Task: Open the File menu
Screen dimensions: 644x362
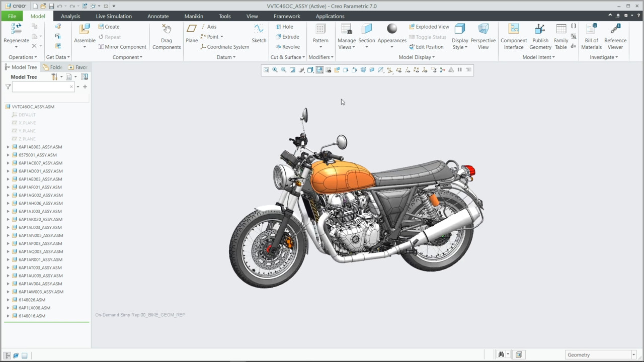Action: click(12, 16)
